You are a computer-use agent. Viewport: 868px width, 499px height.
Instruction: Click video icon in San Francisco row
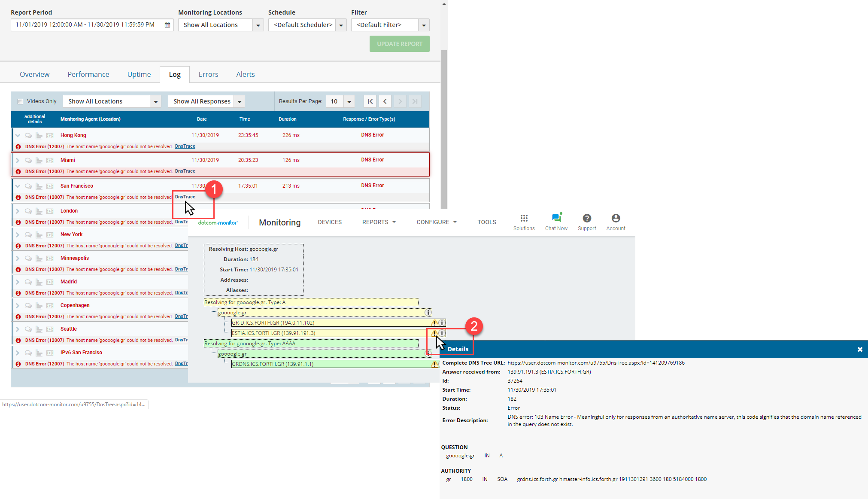point(50,186)
